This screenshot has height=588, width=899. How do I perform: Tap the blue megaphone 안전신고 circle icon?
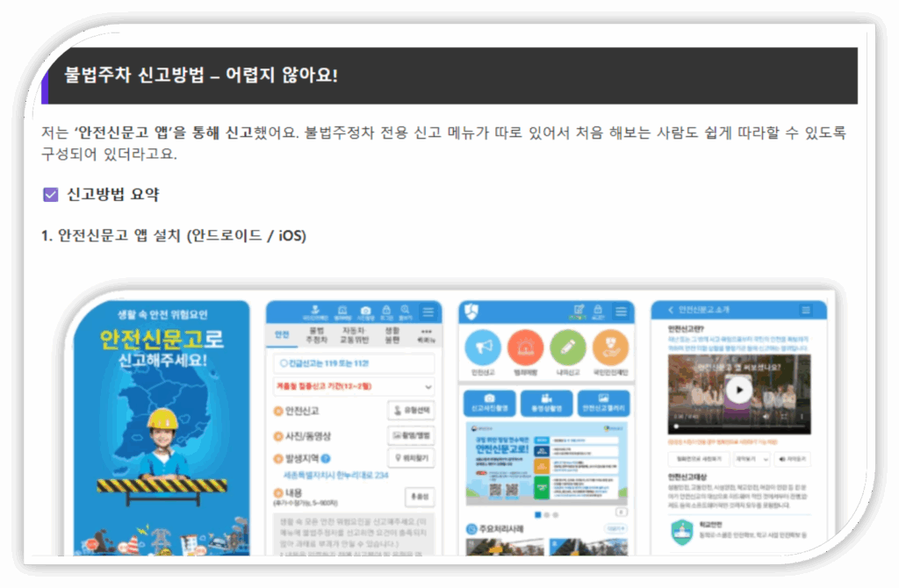pyautogui.click(x=483, y=348)
